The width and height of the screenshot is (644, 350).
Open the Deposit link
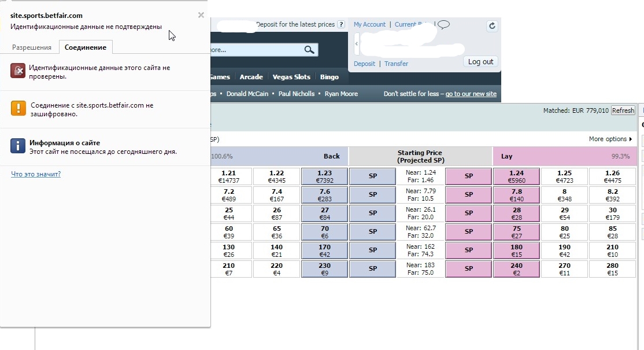[x=364, y=64]
